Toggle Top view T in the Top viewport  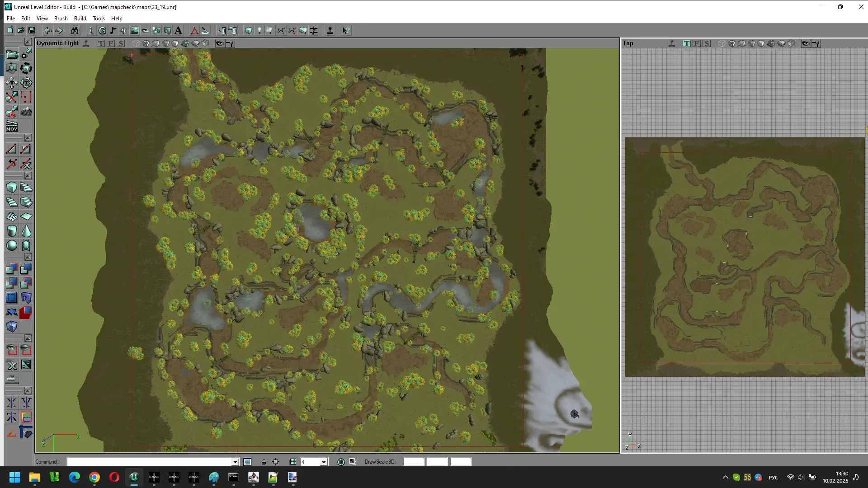(687, 43)
